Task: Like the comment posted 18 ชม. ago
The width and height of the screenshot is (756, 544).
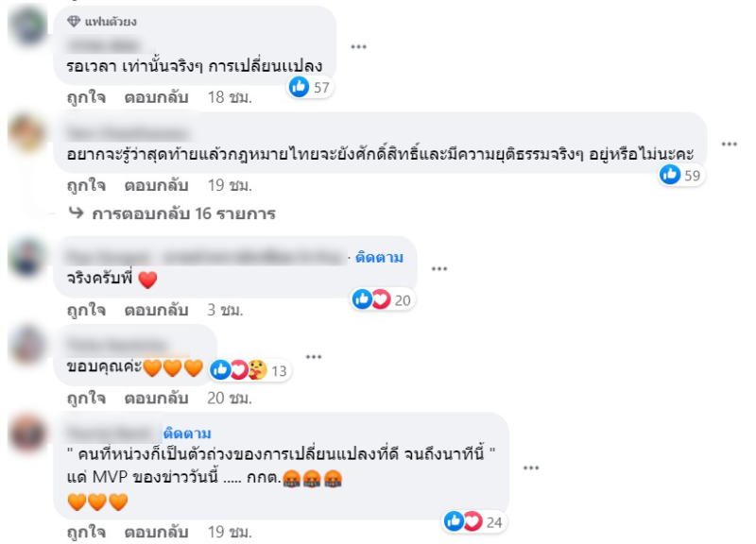Action: [86, 97]
